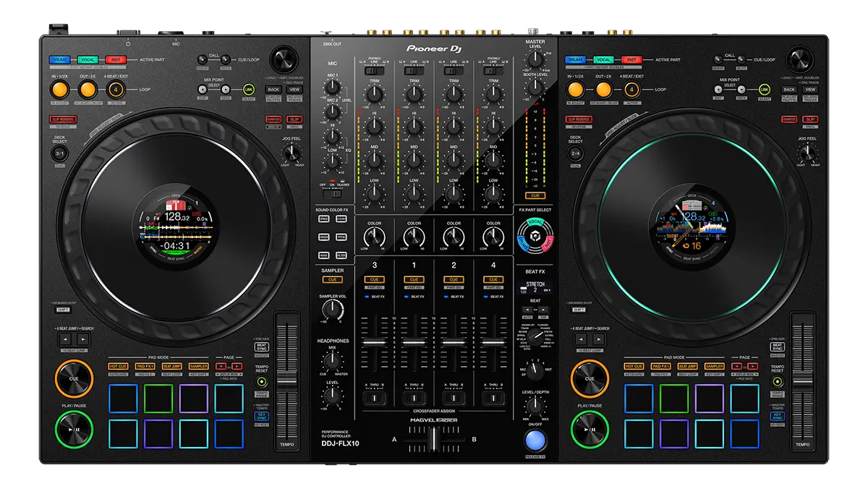Click the SHIFT button on left deck
868x489 pixels.
point(63,310)
